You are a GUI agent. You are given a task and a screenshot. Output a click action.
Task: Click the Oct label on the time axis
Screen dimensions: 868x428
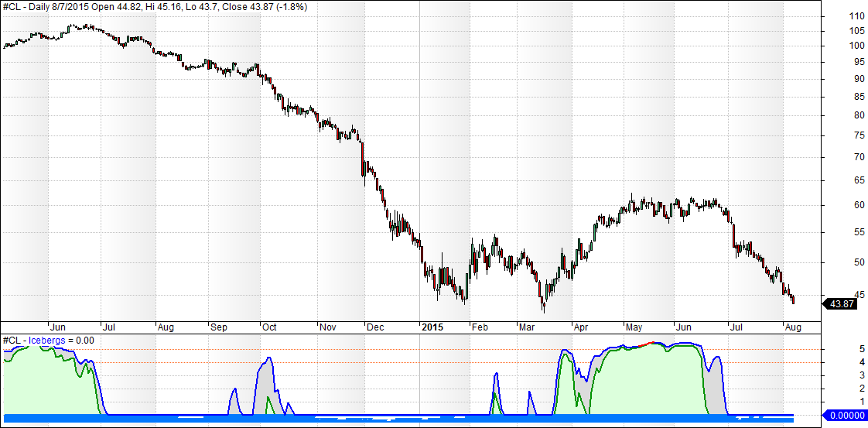coord(271,327)
